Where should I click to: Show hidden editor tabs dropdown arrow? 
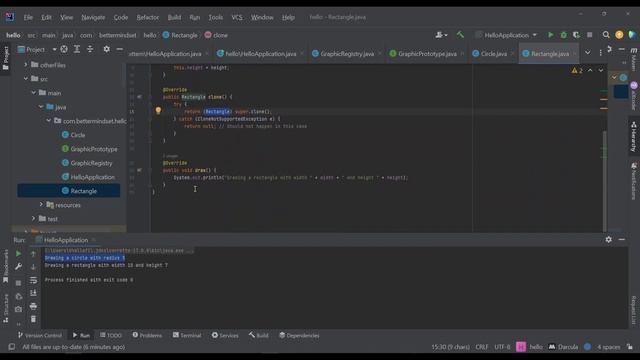pos(587,53)
